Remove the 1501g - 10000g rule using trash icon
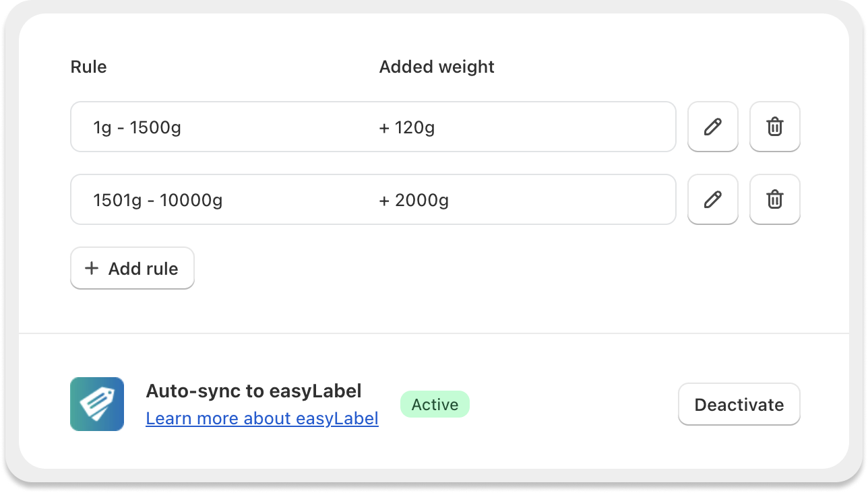This screenshot has height=493, width=868. (774, 199)
